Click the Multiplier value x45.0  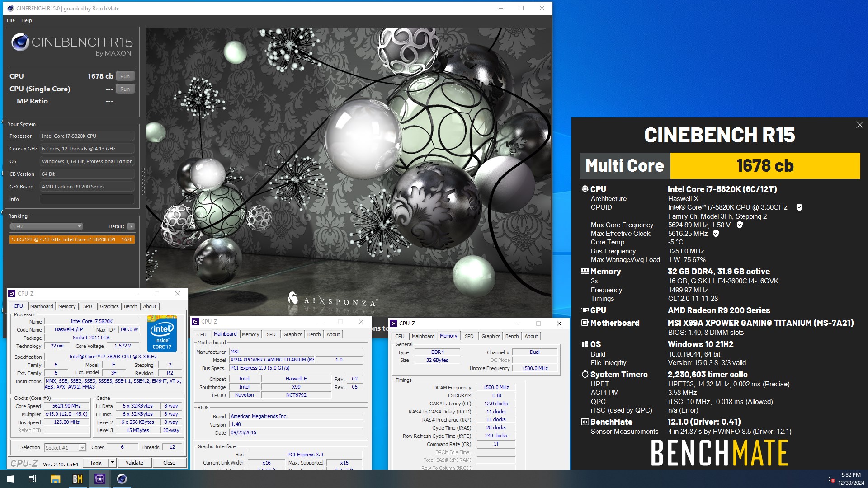tap(67, 414)
